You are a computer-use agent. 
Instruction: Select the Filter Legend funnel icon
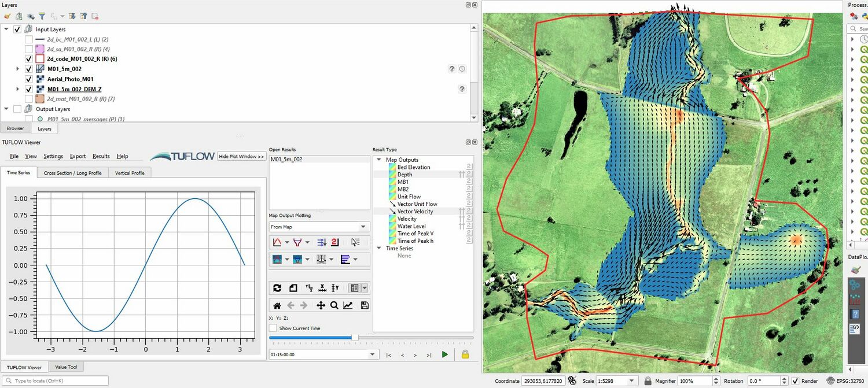pyautogui.click(x=42, y=16)
